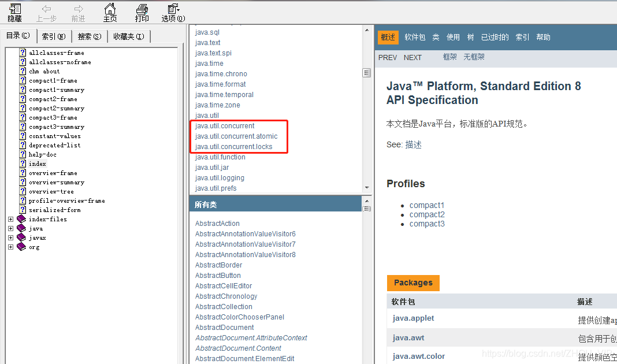Select the help-doc page icon
Viewport: 617px width, 364px height.
click(23, 154)
